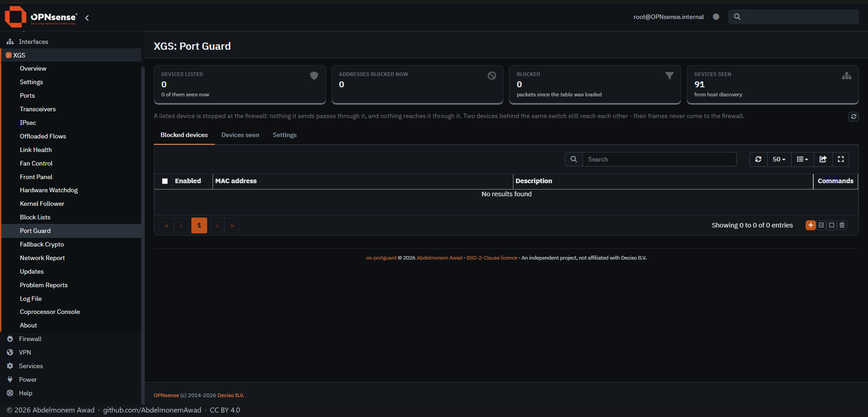Expand the Firewall menu section
868x417 pixels.
(30, 339)
